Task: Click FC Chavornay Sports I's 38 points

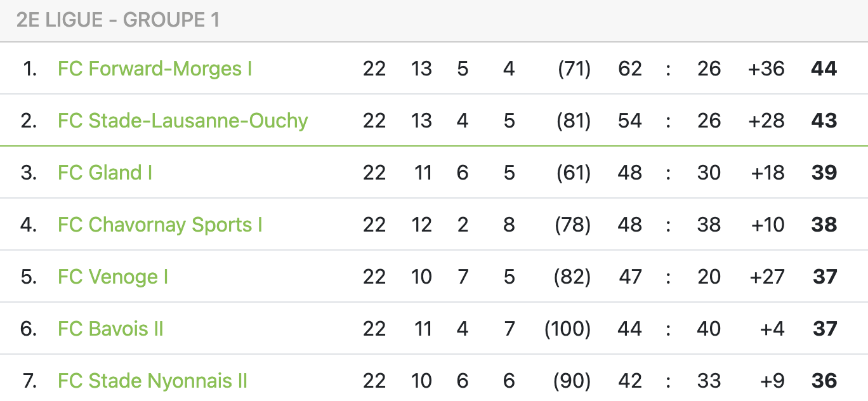Action: [824, 225]
